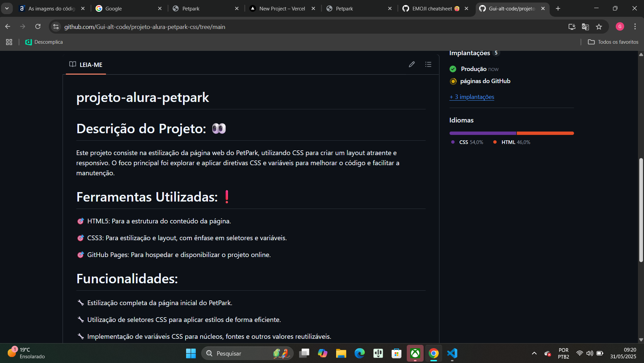
Task: Click the HTML 46,0% language link
Action: point(512,142)
